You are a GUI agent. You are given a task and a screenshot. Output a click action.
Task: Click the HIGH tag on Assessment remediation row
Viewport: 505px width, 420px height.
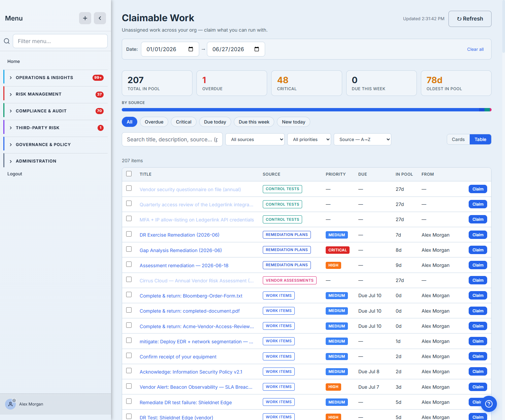point(333,265)
